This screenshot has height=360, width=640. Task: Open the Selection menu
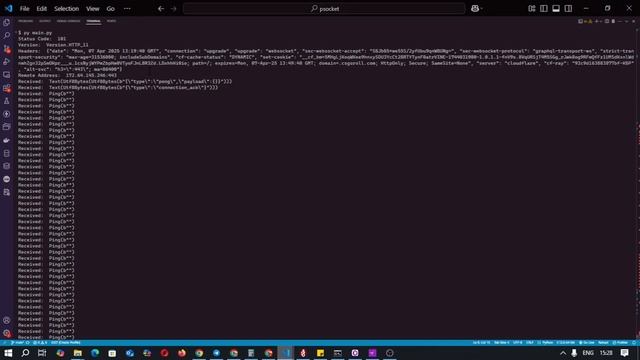pos(67,9)
